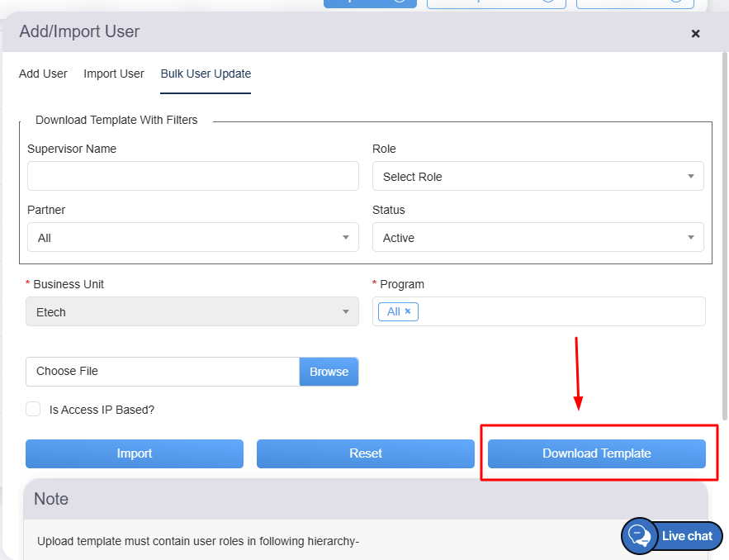Open the Business Unit dropdown showing Etech

click(x=192, y=312)
